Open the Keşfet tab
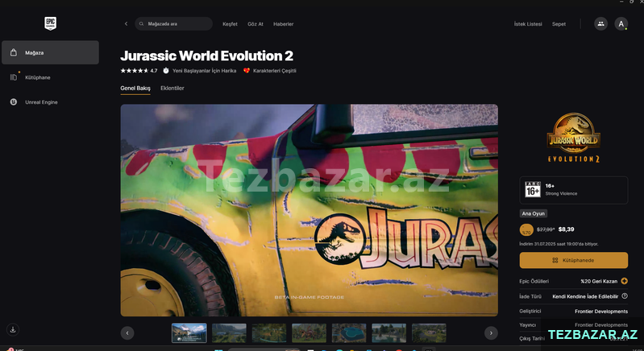The height and width of the screenshot is (351, 644). (230, 24)
